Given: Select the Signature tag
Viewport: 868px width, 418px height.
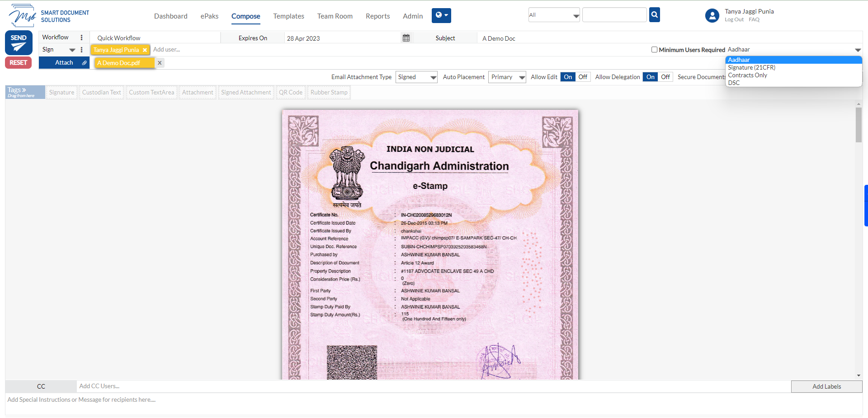Looking at the screenshot, I should 61,92.
